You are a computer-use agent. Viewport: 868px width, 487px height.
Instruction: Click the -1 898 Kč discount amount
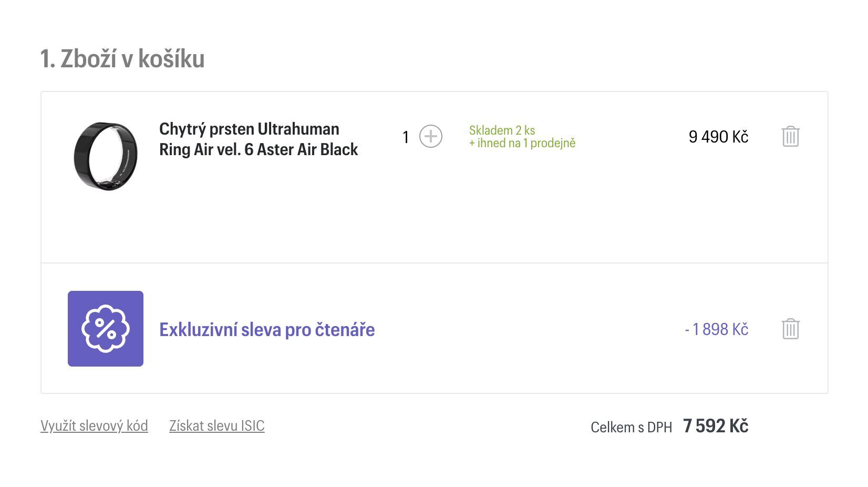pos(717,329)
